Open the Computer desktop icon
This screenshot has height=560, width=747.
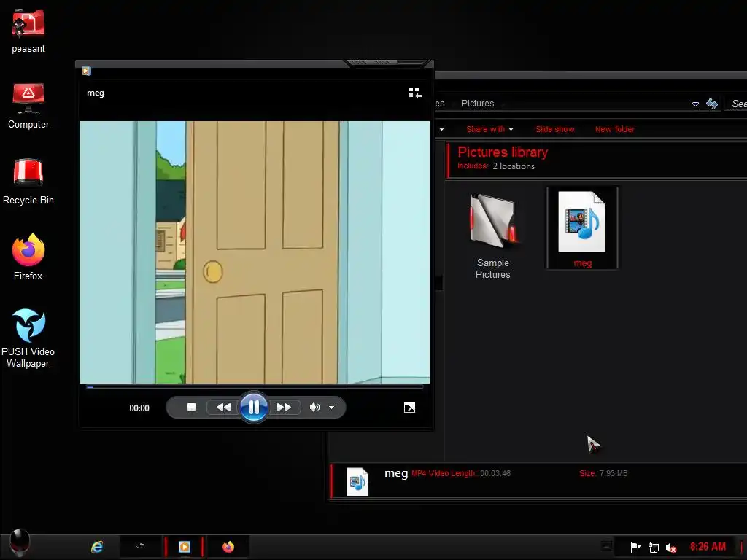point(28,106)
